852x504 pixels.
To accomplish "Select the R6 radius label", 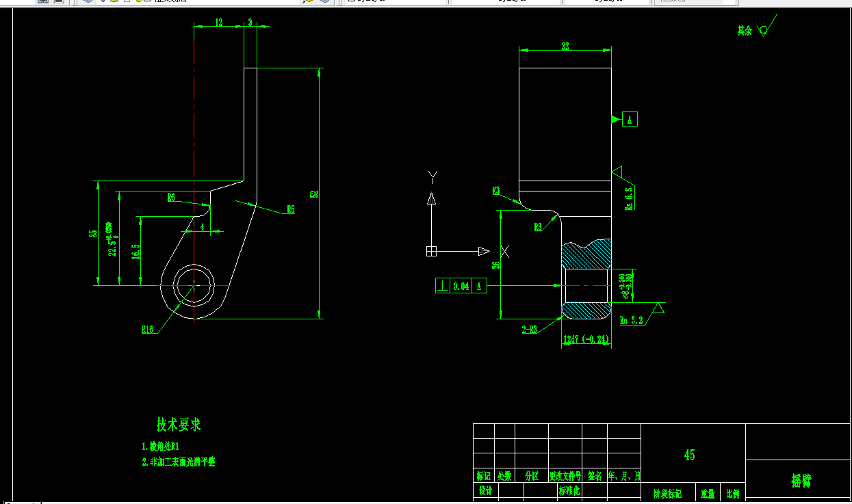I will tap(171, 198).
